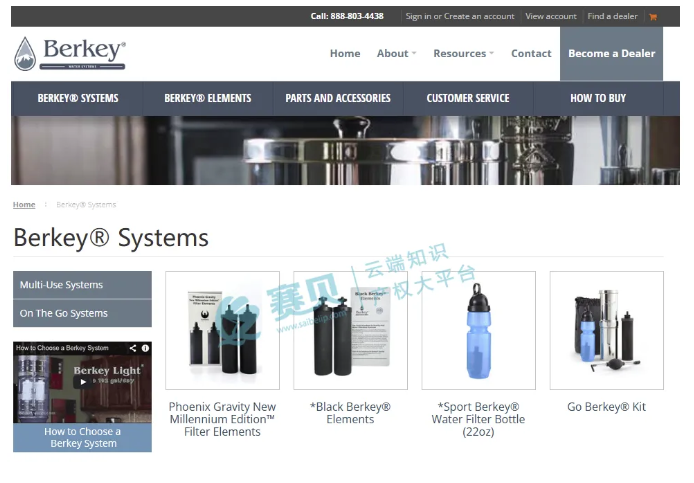
Task: Open Berkey® Elements menu tab
Action: click(x=208, y=98)
